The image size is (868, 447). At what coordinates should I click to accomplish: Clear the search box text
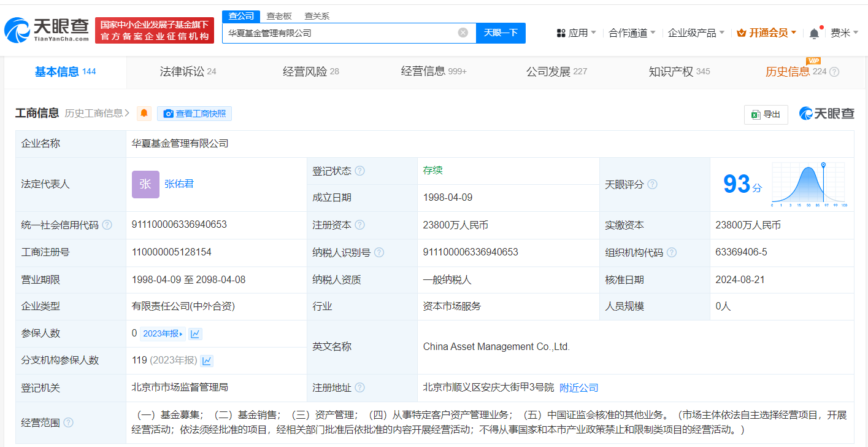point(463,33)
